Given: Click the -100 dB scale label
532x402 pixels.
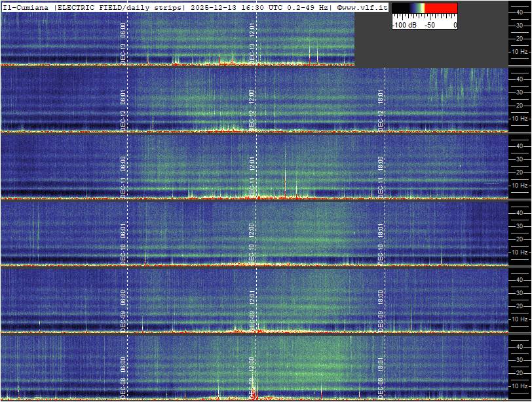Looking at the screenshot, I should 403,25.
